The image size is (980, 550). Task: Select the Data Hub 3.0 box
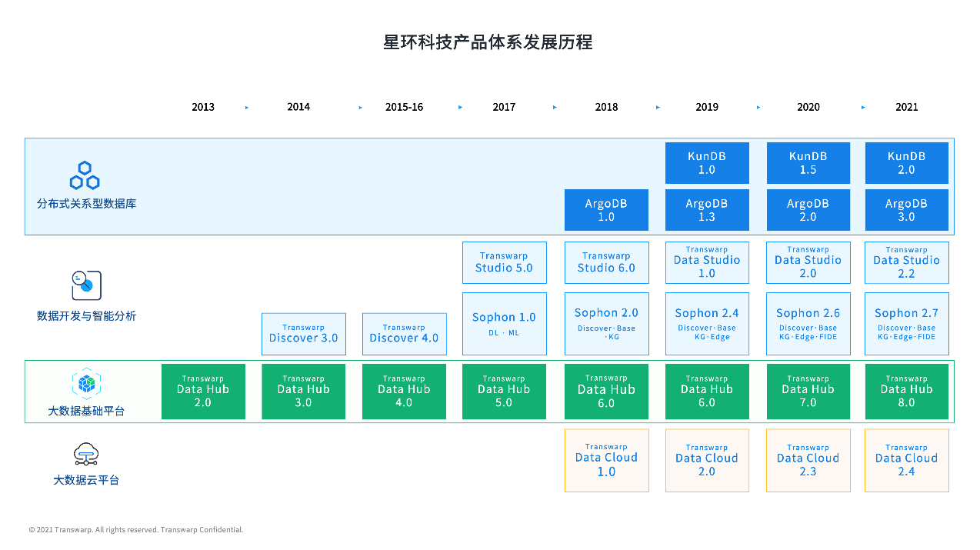coord(304,392)
